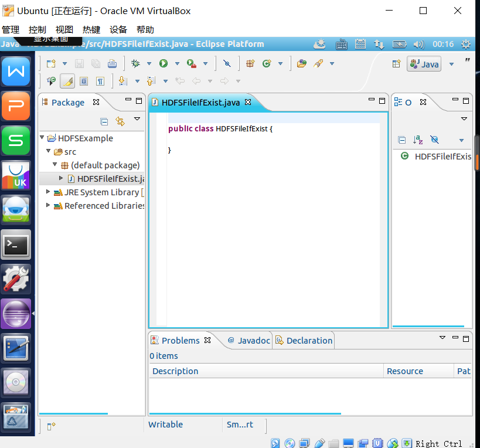Collapse All in Outline view
Image resolution: width=480 pixels, height=448 pixels.
(x=402, y=140)
